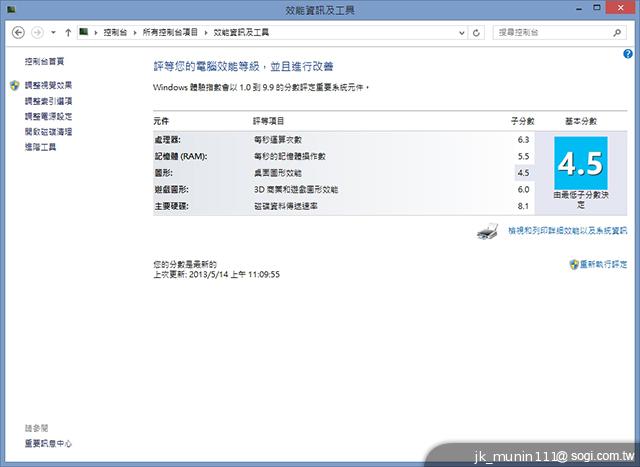Screen dimensions: 640x467
Task: Open the address bar history dropdown
Action: 462,33
